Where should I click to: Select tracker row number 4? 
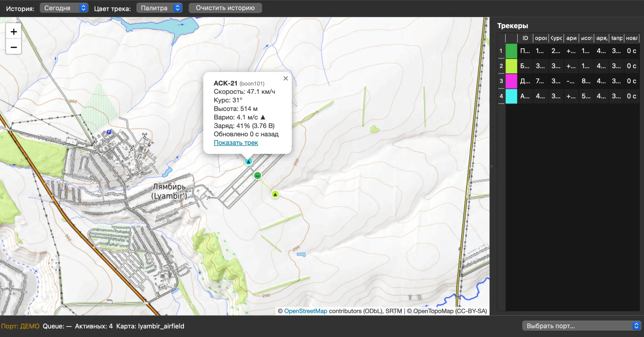click(x=501, y=96)
